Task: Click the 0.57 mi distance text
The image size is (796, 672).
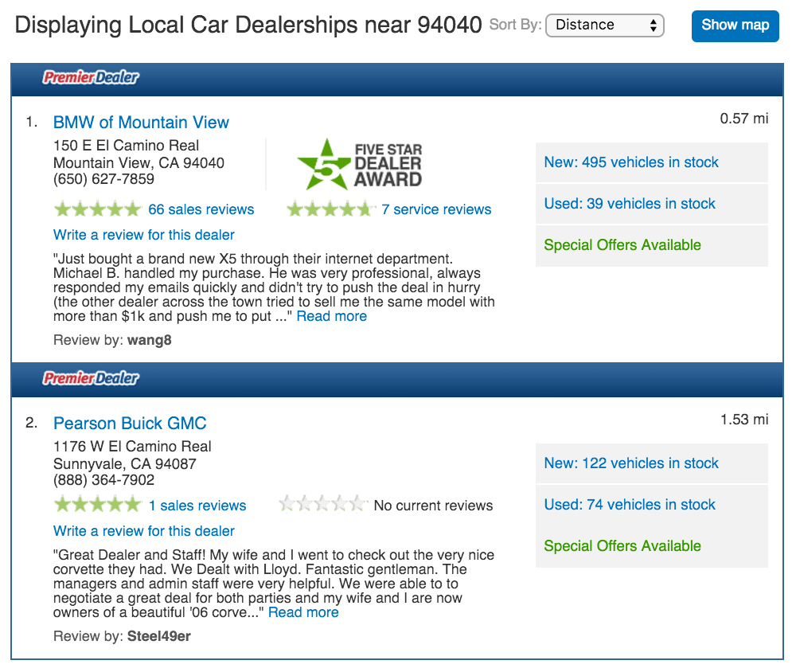Action: tap(743, 119)
